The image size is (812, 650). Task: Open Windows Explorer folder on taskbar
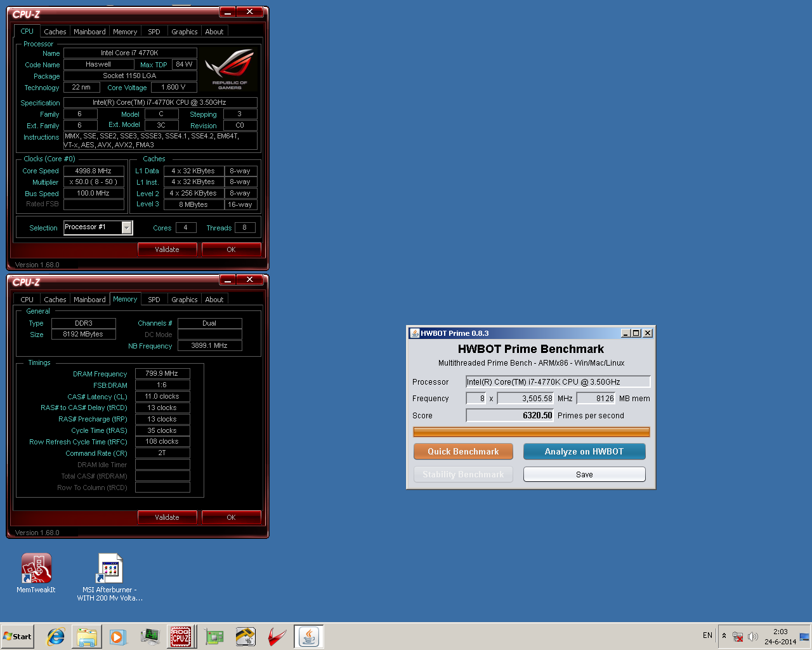coord(87,637)
